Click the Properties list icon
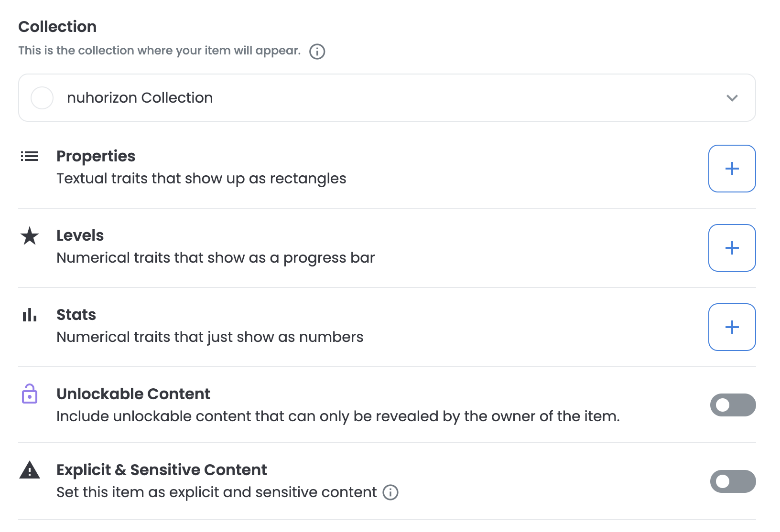 (30, 156)
